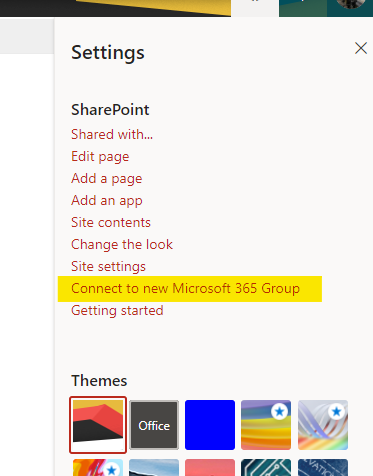Pick the dark blue lettered theme

323,468
